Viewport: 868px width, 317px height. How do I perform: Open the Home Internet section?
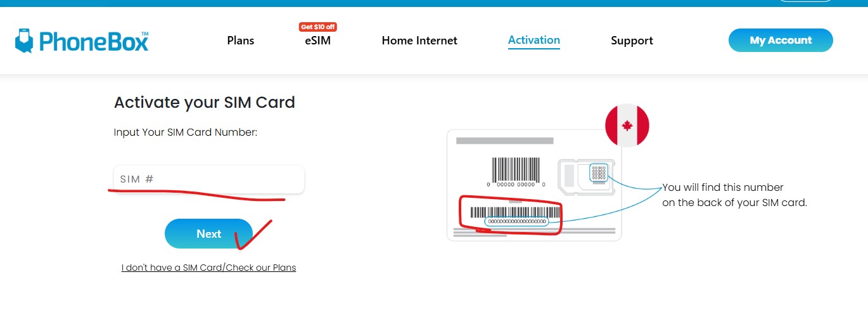pyautogui.click(x=419, y=41)
